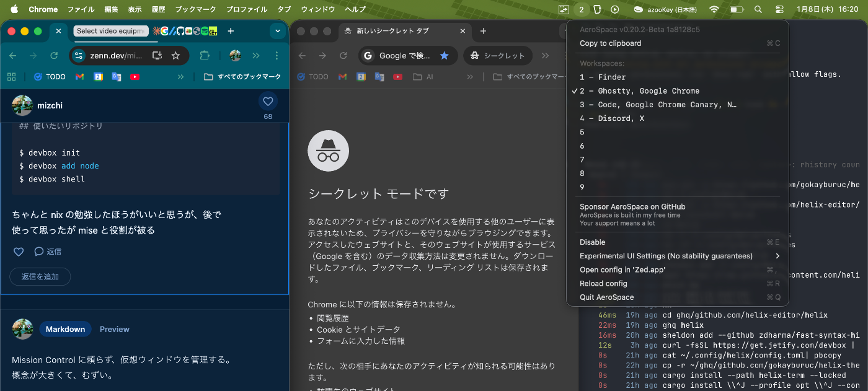Open macOS Control Center
Screen dimensions: 868x391
pos(779,9)
